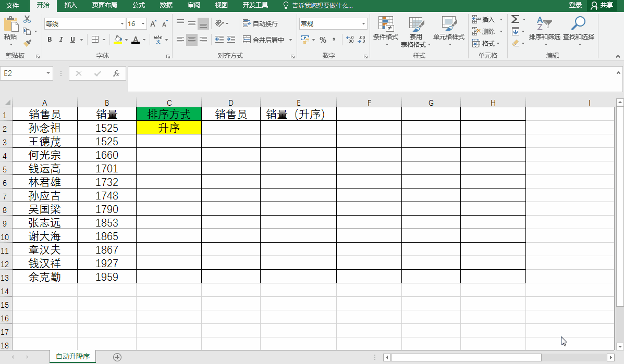Open the font size 16 dropdown
The image size is (624, 364).
tap(143, 24)
